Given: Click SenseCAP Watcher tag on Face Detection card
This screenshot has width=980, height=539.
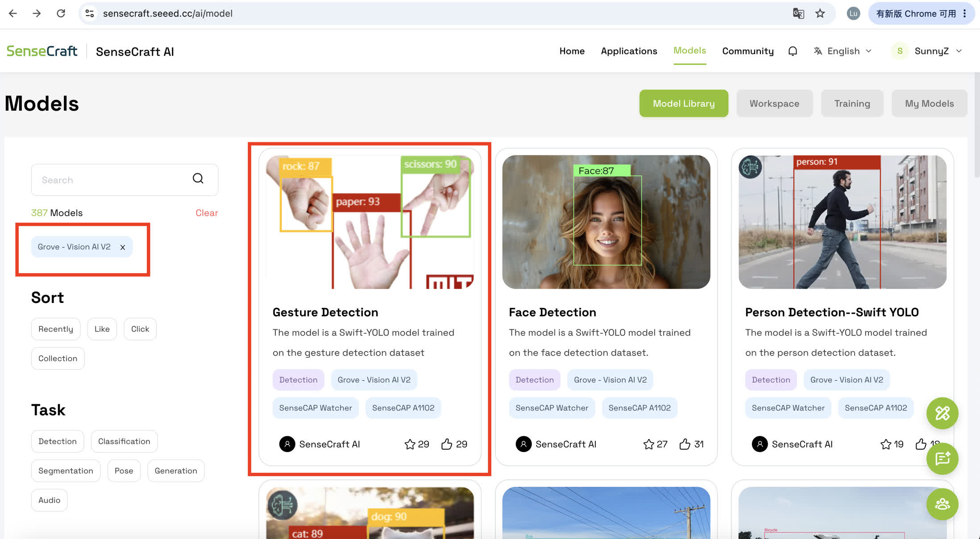Looking at the screenshot, I should (x=552, y=408).
